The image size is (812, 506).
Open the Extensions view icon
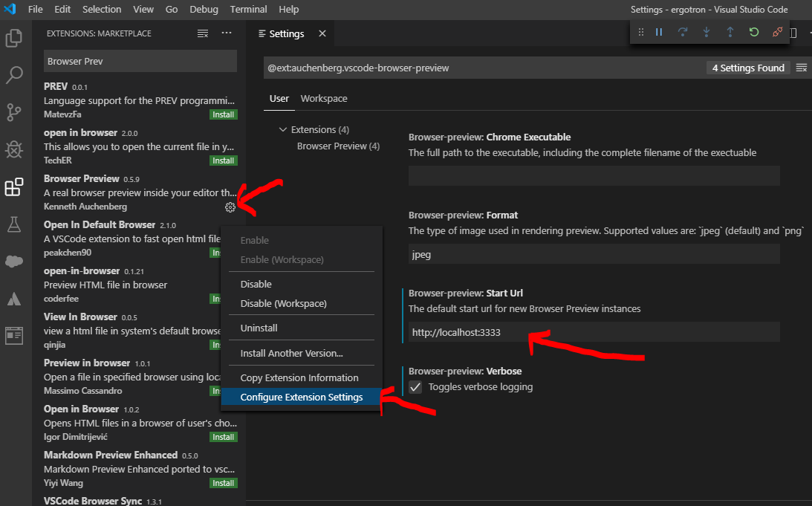click(14, 187)
